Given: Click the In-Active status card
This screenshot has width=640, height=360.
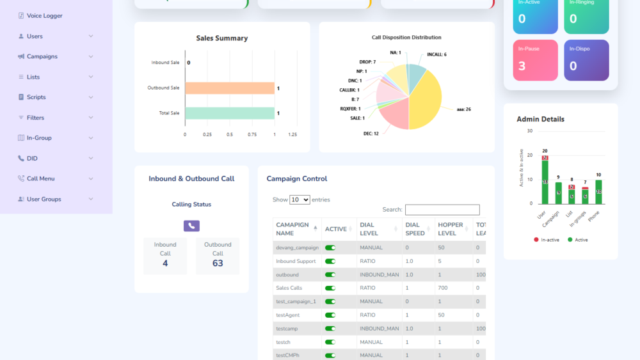Looking at the screenshot, I should pyautogui.click(x=535, y=16).
